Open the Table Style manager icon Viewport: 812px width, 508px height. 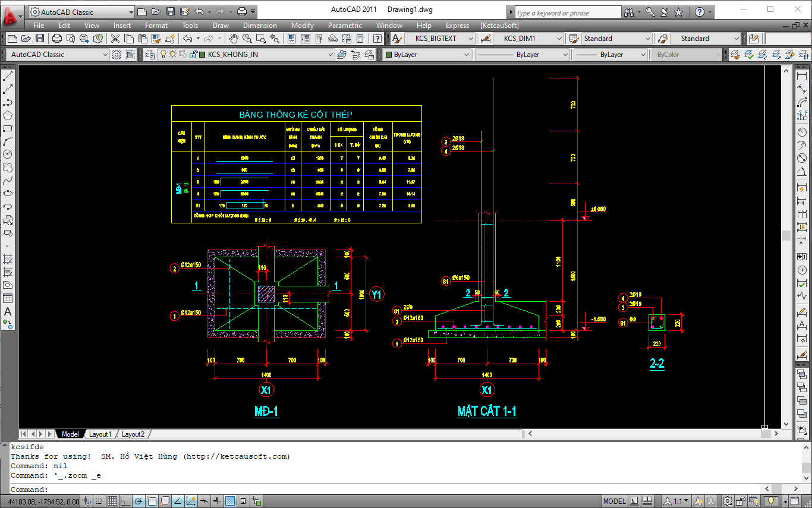click(x=574, y=39)
